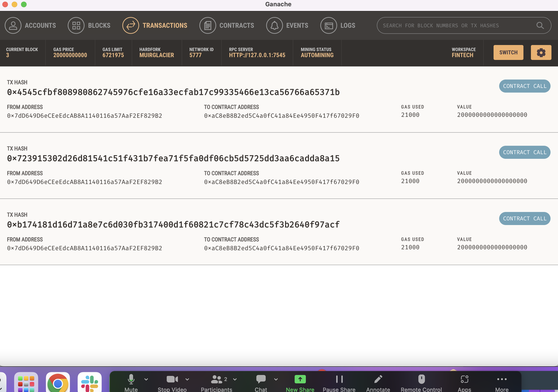Open Ganache workspace settings gear
This screenshot has height=392, width=558.
(541, 52)
